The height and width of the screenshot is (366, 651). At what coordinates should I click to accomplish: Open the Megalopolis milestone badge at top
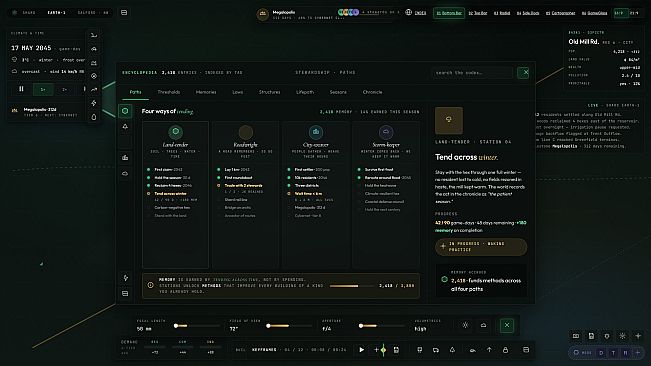[x=262, y=14]
